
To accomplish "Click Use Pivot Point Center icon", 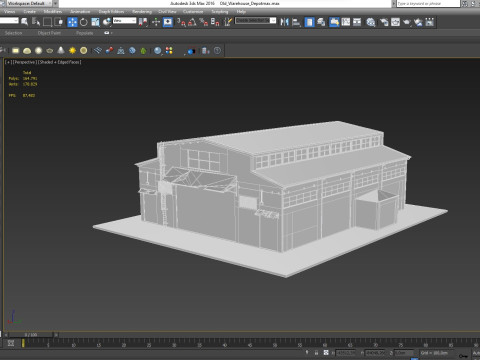I will coord(143,22).
